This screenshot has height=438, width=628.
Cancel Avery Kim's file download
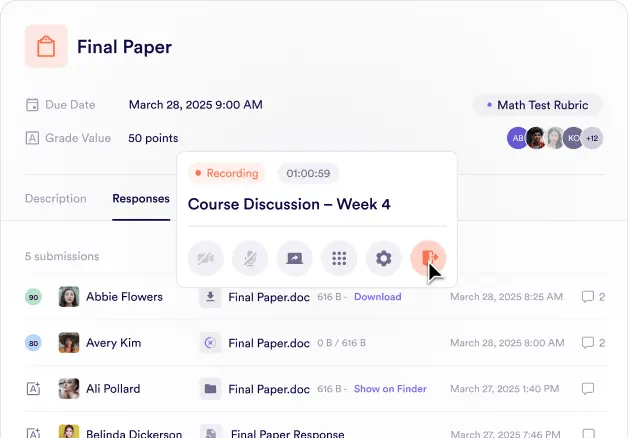coord(210,343)
